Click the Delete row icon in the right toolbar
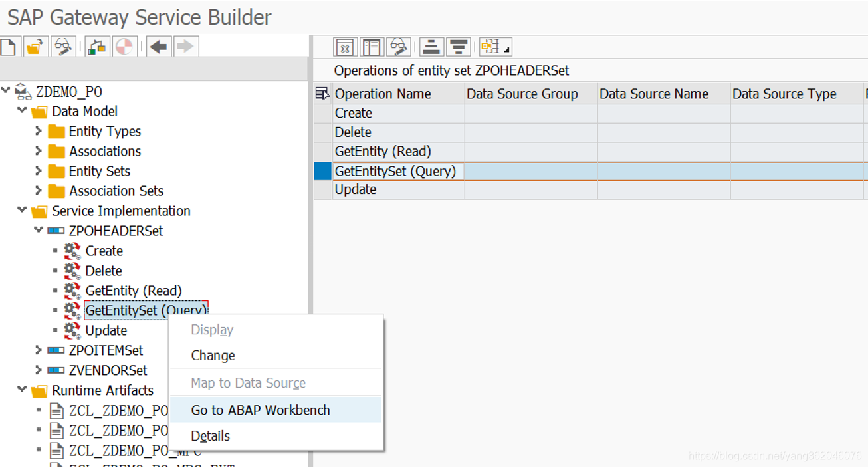868x468 pixels. coord(345,47)
